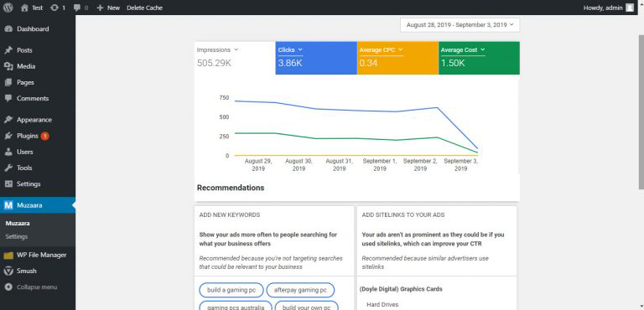Click the 750 y-axis label

tap(224, 98)
